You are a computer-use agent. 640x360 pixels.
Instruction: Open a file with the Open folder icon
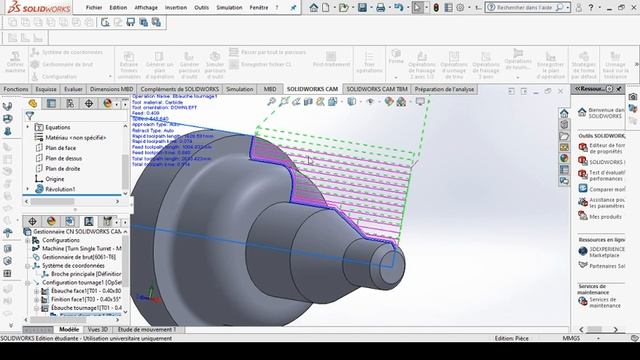[x=344, y=7]
